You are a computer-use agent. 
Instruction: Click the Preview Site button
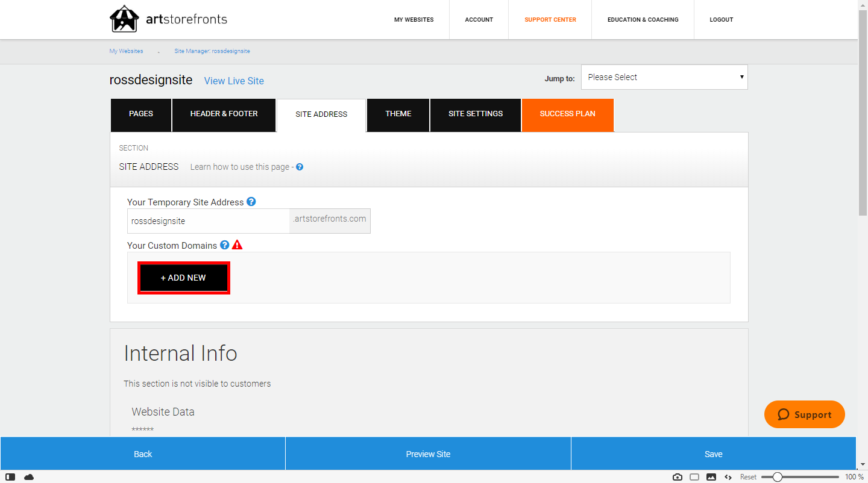pos(428,454)
